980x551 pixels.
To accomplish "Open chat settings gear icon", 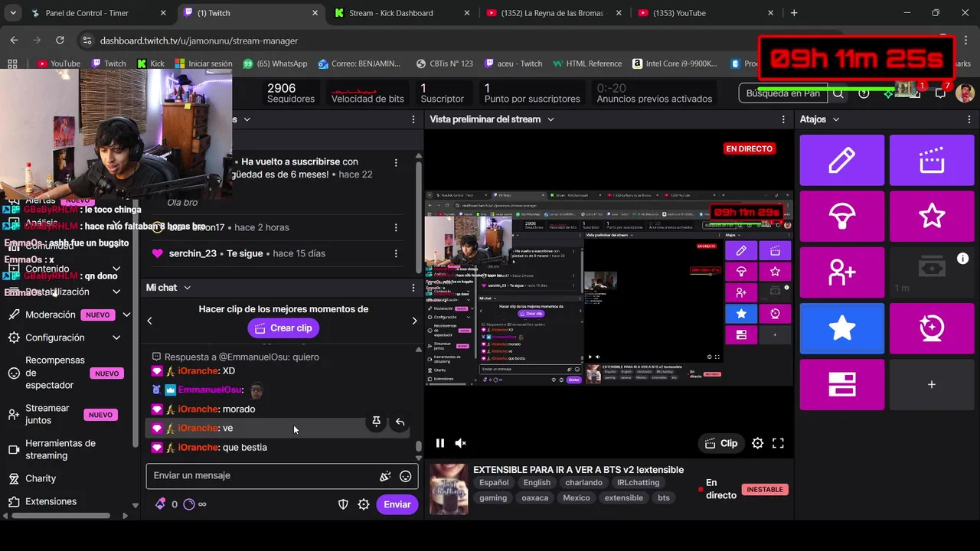I will tap(364, 504).
